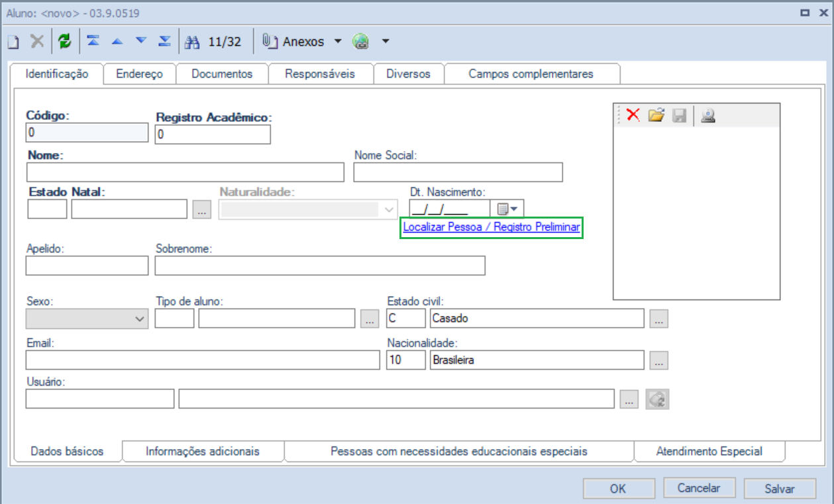Expand the Naturalidade dropdown

pyautogui.click(x=308, y=209)
